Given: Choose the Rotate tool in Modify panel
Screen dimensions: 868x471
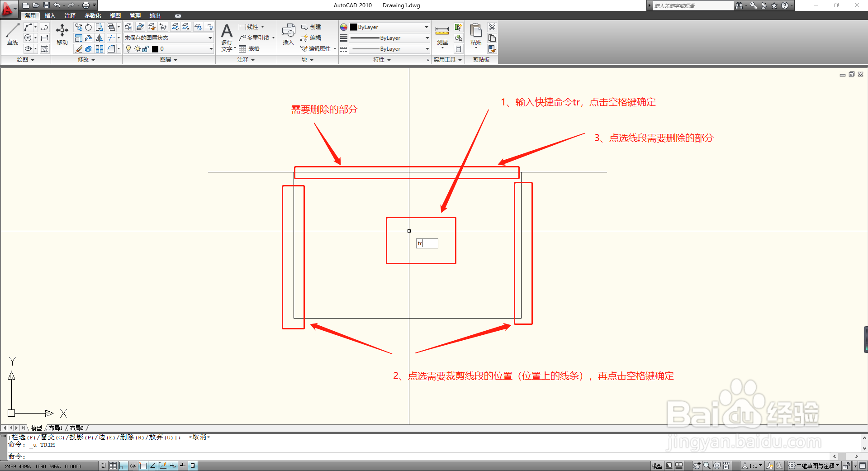Looking at the screenshot, I should [x=89, y=27].
